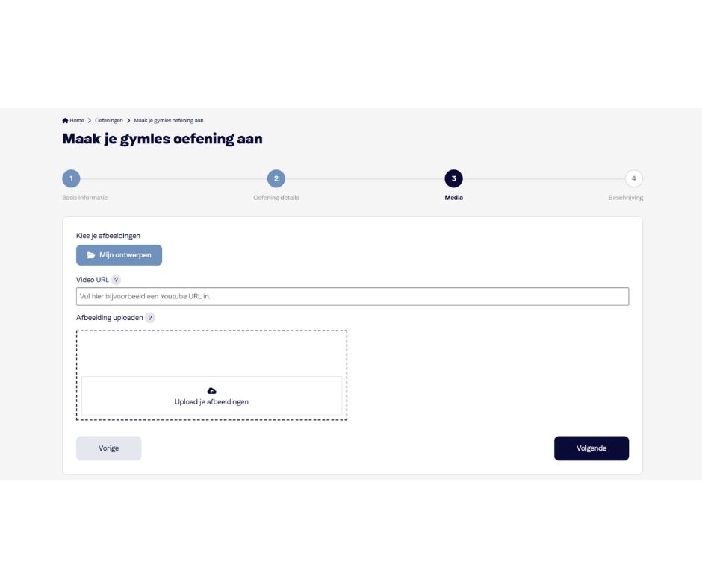The width and height of the screenshot is (702, 588).
Task: Select the step 3 Media circle
Action: (453, 178)
